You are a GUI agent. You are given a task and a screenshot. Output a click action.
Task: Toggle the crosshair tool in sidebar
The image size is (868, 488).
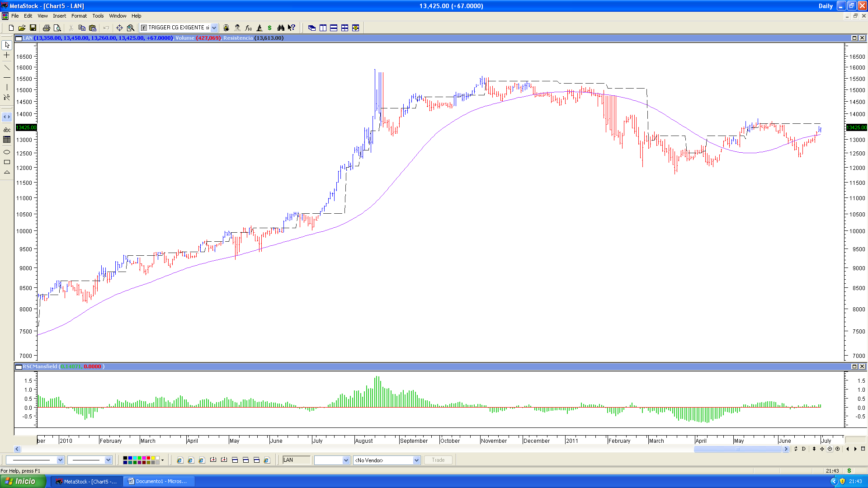(x=7, y=55)
